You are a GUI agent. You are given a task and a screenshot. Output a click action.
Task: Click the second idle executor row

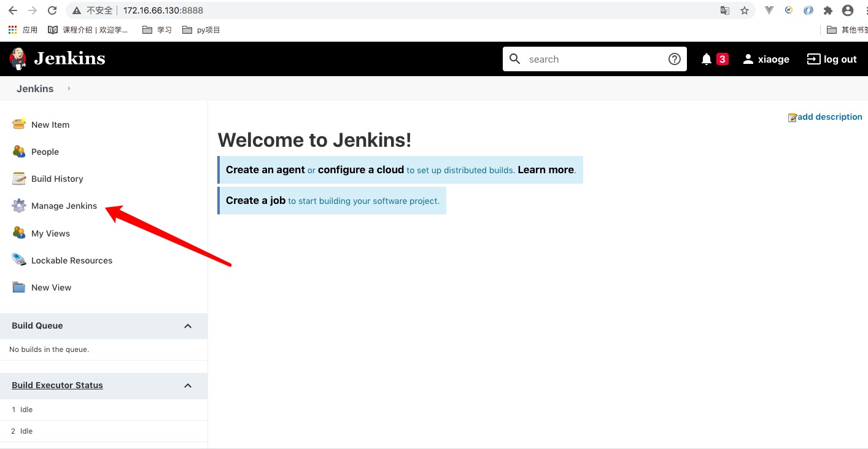[x=104, y=431]
